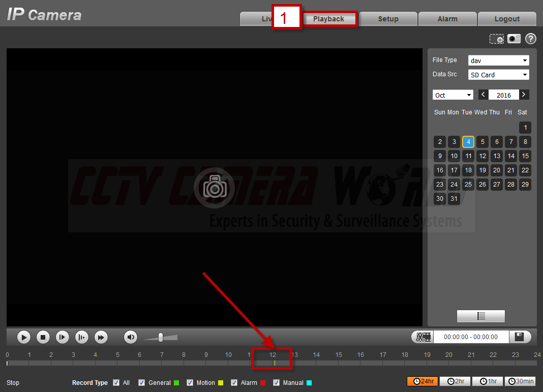This screenshot has width=543, height=392.
Task: Mute the audio speaker icon
Action: (x=131, y=337)
